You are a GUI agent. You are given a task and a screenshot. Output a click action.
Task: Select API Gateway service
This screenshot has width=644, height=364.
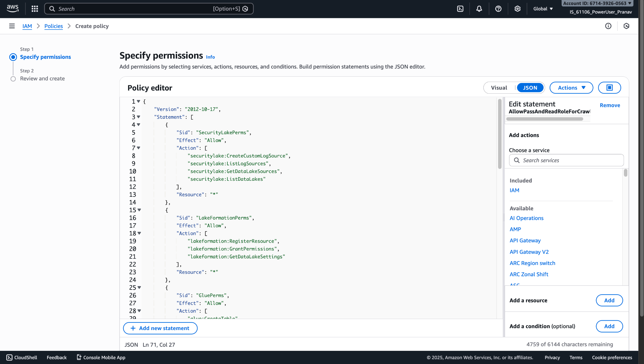[525, 241]
